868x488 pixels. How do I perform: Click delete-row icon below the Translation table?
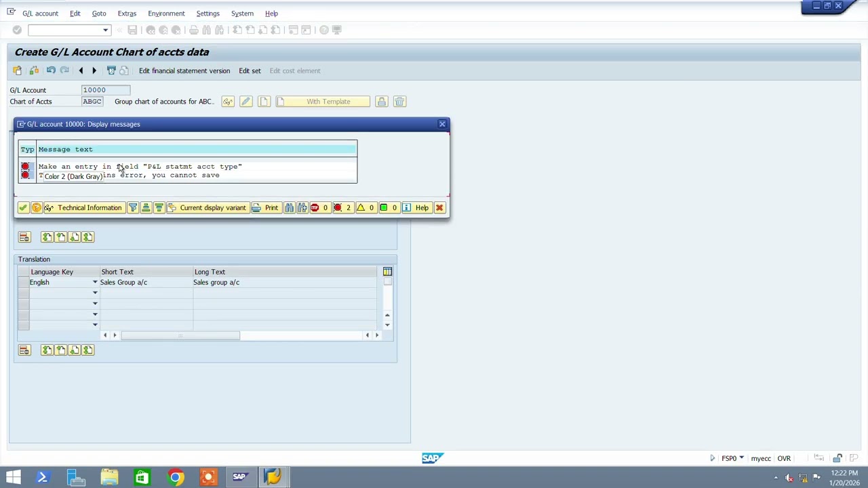24,350
